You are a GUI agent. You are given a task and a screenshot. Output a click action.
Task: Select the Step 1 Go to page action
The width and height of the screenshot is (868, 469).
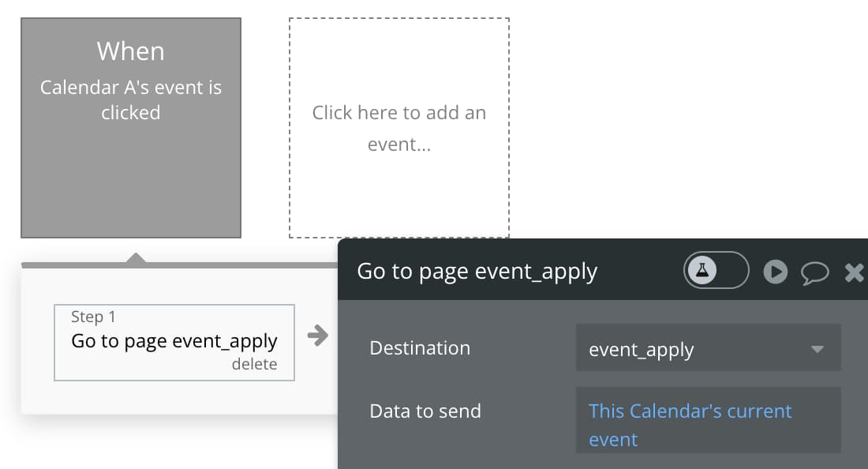coord(174,342)
